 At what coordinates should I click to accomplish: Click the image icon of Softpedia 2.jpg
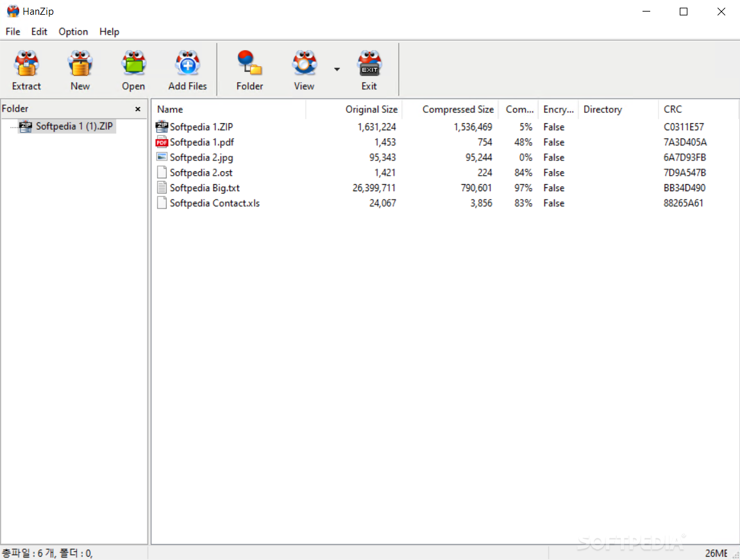(162, 157)
